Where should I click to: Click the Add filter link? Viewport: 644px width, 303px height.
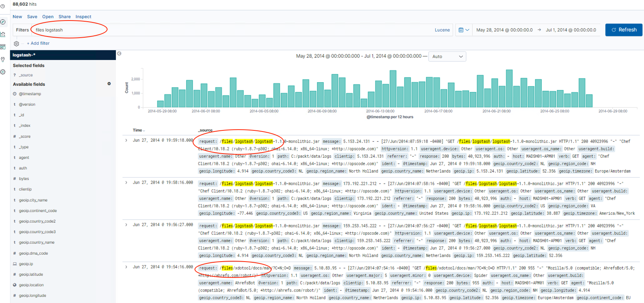click(x=38, y=43)
